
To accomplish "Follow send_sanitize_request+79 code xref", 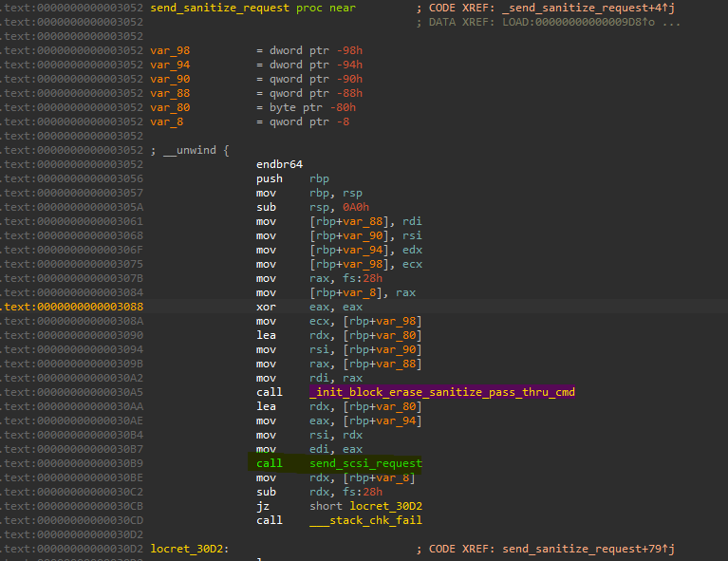I will click(x=588, y=549).
